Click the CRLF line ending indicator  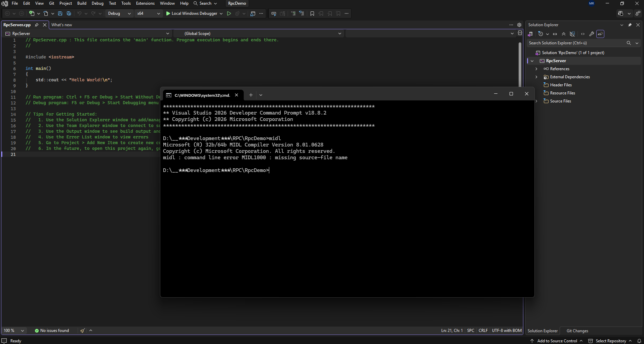coord(483,331)
